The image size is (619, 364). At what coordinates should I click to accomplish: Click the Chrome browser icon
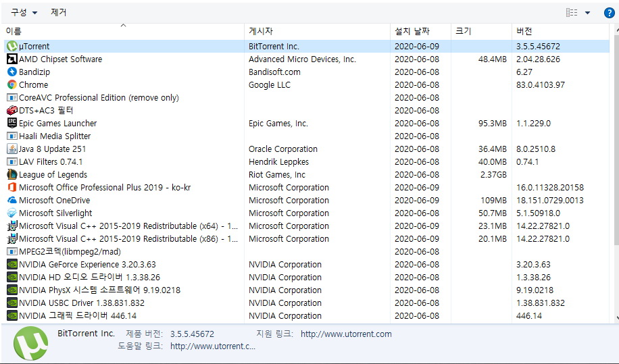pos(12,85)
